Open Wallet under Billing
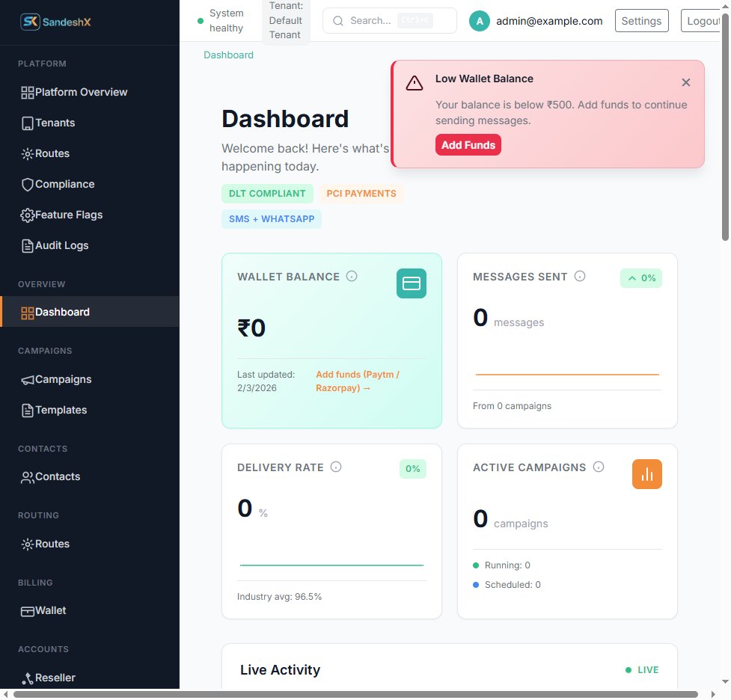The height and width of the screenshot is (700, 731). click(90, 611)
